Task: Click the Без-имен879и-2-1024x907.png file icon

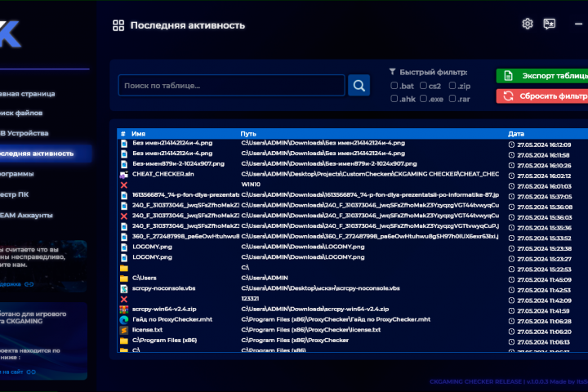Action: (x=124, y=164)
